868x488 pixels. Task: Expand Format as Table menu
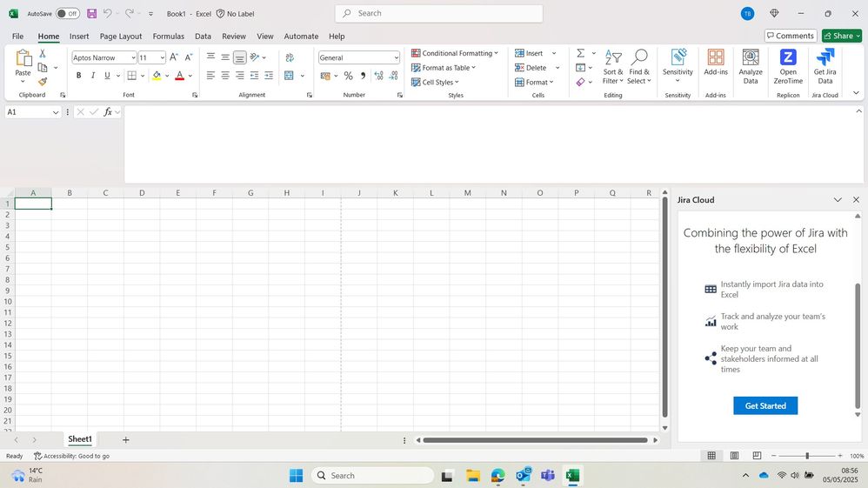coord(444,68)
